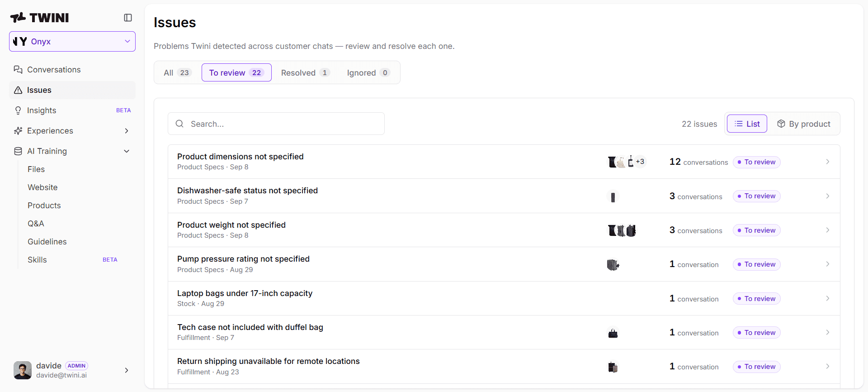Click the Insights lightbulb icon
Screen dimensions: 868x392
pyautogui.click(x=18, y=110)
